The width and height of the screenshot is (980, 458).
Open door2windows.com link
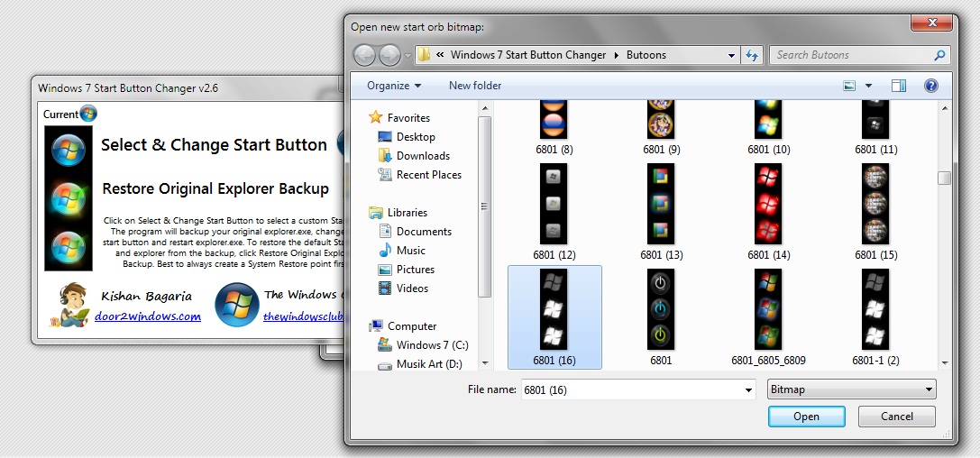click(148, 316)
